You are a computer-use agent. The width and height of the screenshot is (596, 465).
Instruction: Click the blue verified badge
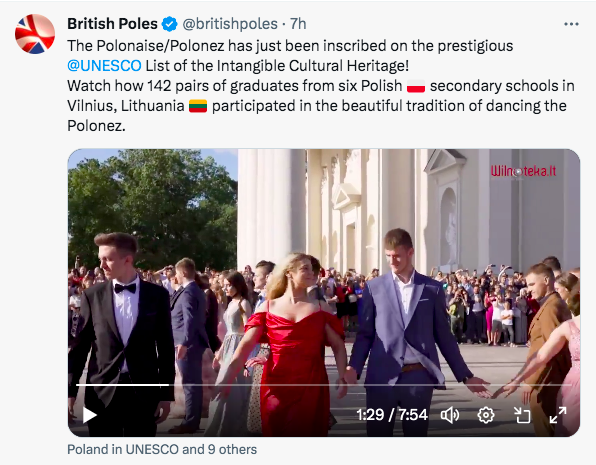pos(170,24)
